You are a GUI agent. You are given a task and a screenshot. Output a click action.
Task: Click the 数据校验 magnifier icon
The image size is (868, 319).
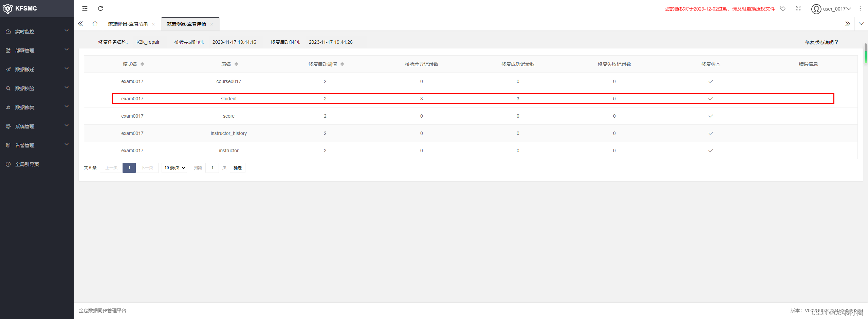pos(8,88)
